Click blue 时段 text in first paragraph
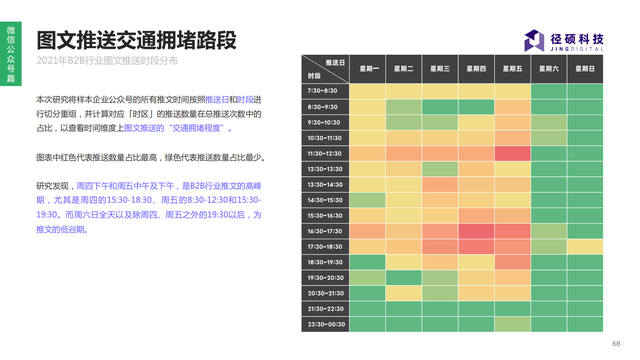Image resolution: width=640 pixels, height=360 pixels. pyautogui.click(x=245, y=100)
